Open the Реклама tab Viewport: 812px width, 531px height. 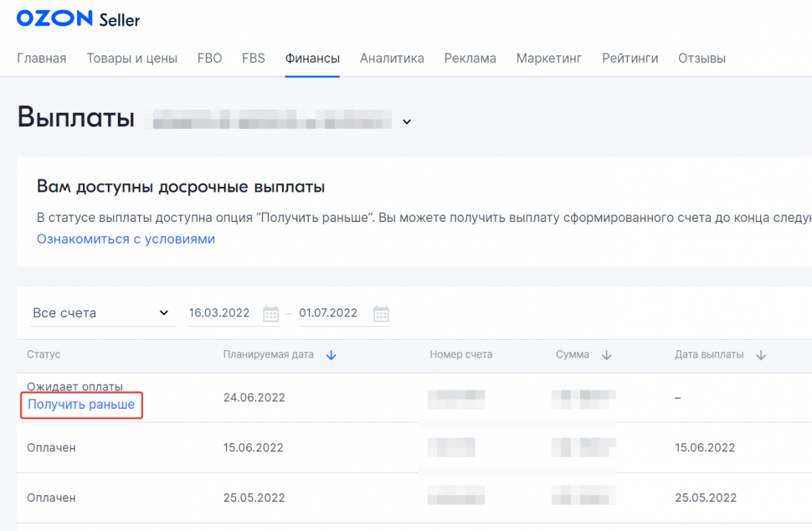[x=470, y=58]
